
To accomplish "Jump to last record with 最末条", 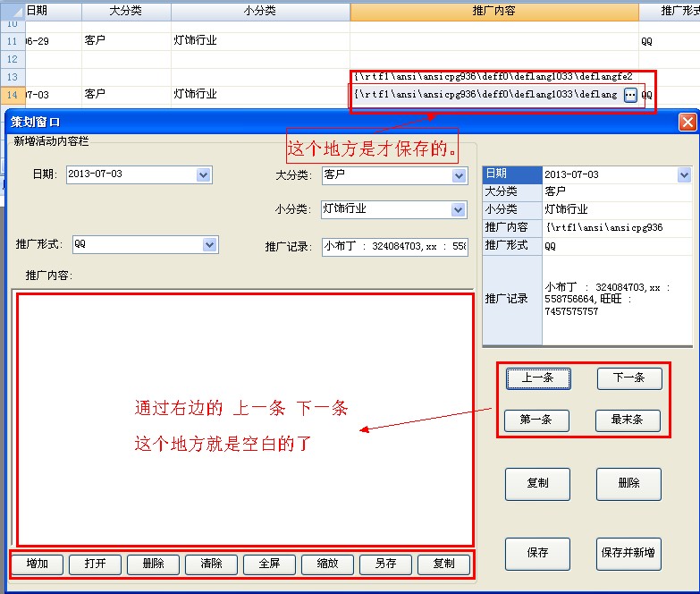I will coord(628,420).
